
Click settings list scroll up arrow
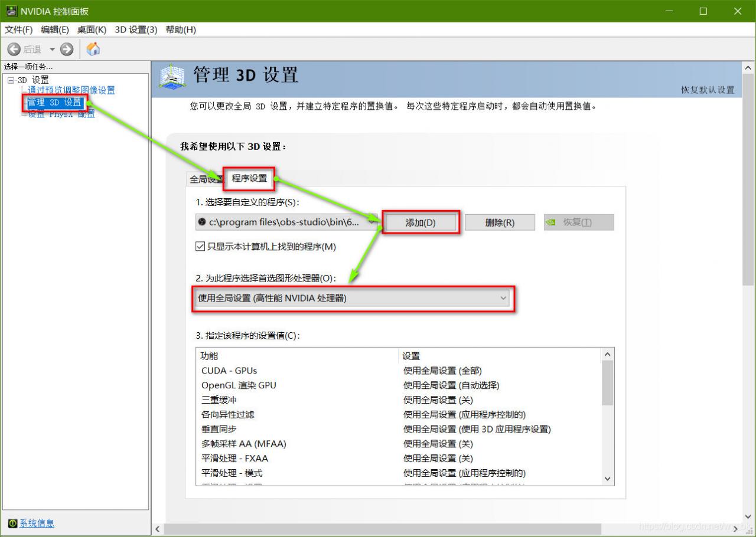(607, 354)
